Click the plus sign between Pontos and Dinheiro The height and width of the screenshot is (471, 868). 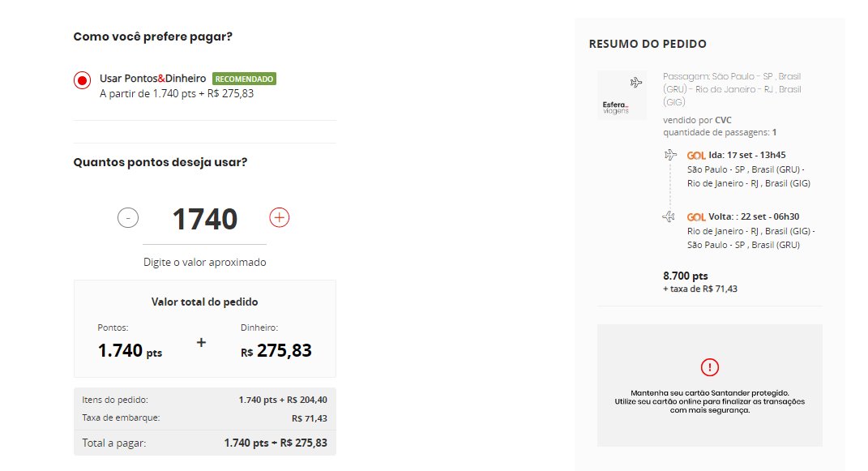(202, 343)
